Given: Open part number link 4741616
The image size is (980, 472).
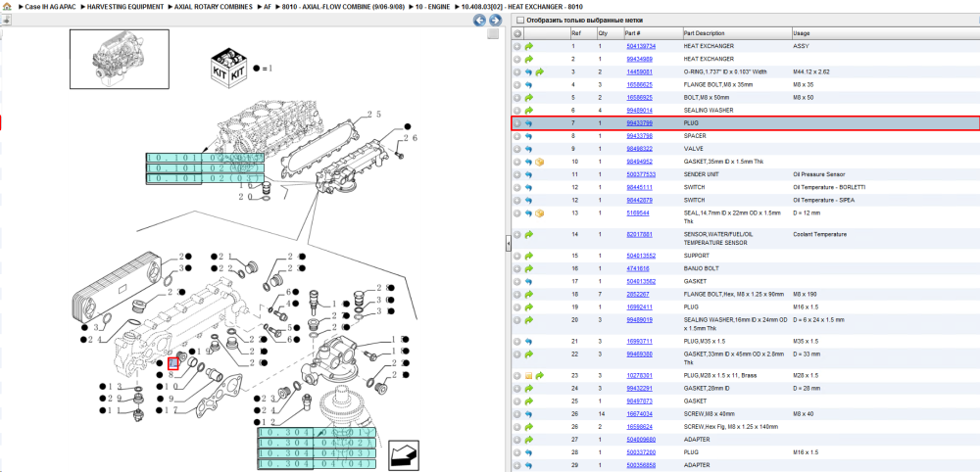Looking at the screenshot, I should [638, 268].
